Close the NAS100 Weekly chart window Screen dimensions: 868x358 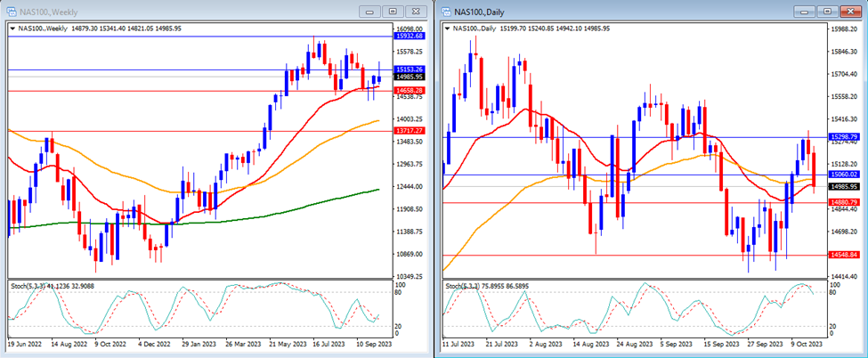point(415,12)
